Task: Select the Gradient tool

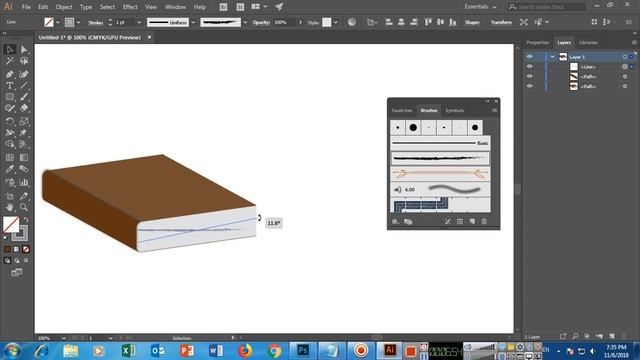Action: coord(24,158)
